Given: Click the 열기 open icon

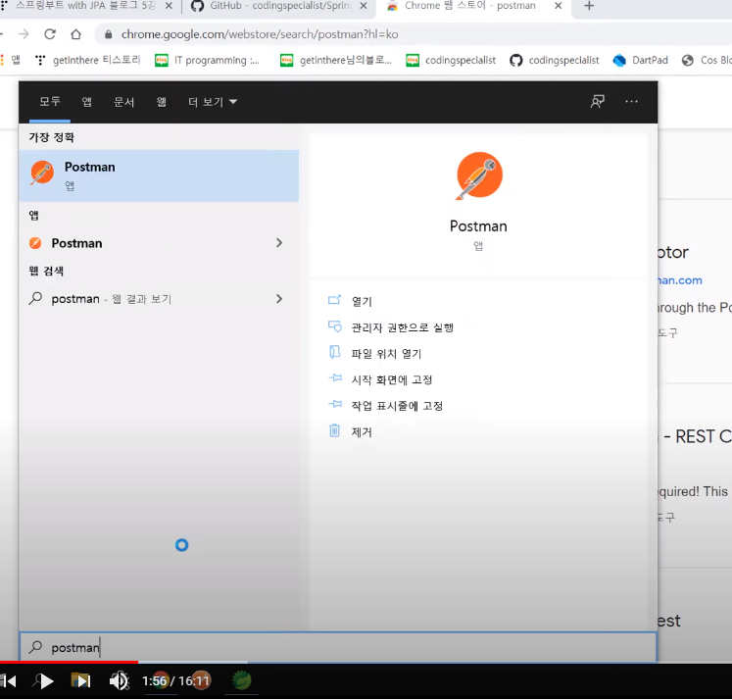Looking at the screenshot, I should pyautogui.click(x=335, y=300).
